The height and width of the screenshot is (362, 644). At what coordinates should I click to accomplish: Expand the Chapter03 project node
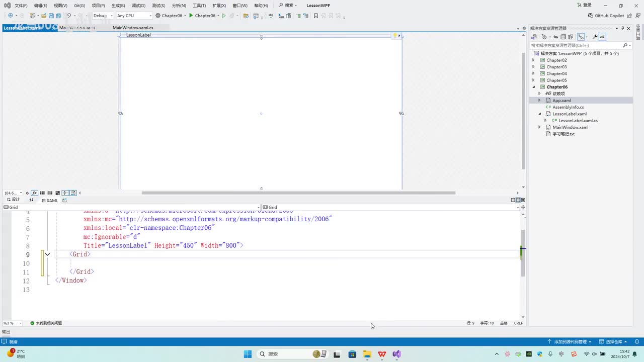pos(533,67)
